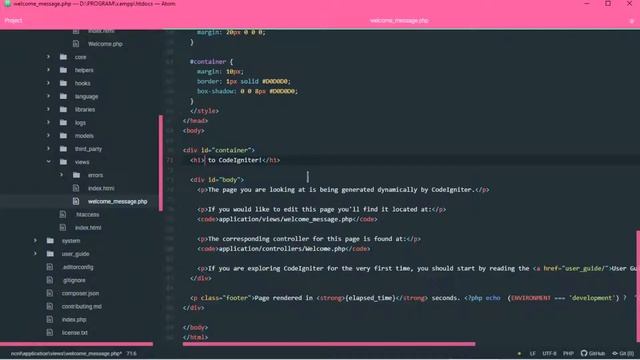Click the views folder icon

click(x=63, y=162)
